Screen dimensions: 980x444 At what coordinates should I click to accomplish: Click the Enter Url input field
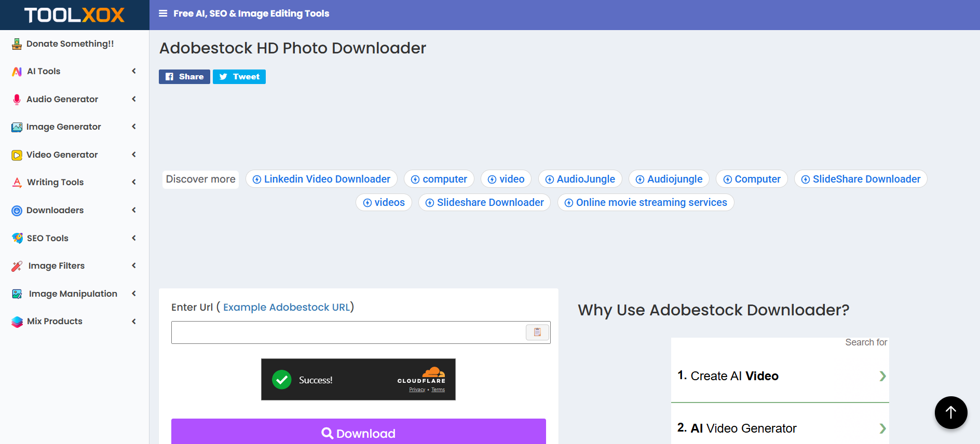tap(348, 332)
